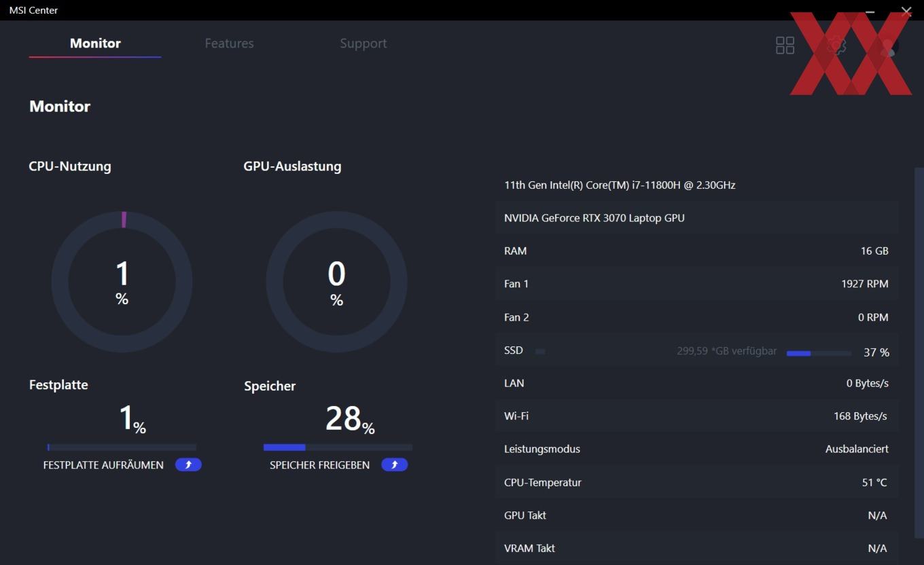Select the i7-11800H processor row
Viewport: 924px width, 565px height.
point(697,185)
